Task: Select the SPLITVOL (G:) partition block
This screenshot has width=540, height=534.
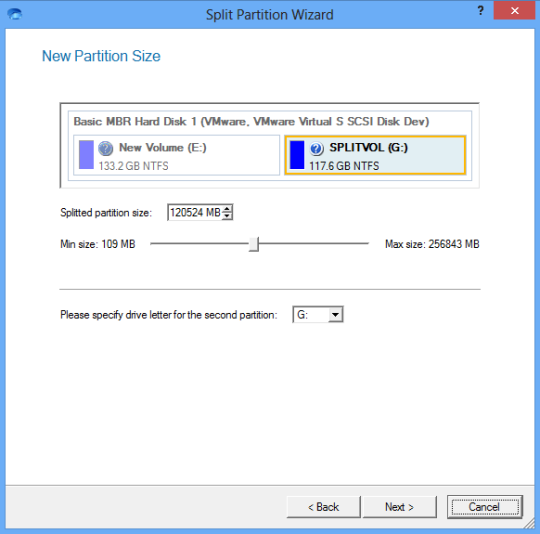Action: coord(375,155)
